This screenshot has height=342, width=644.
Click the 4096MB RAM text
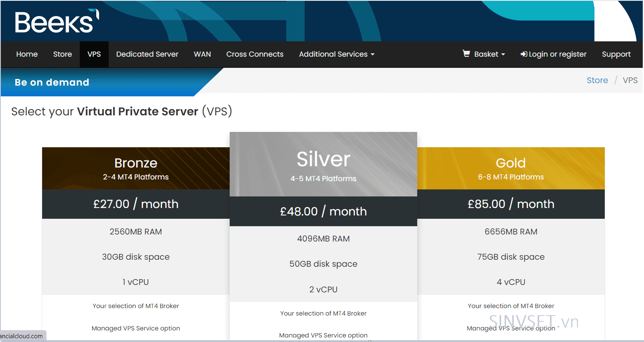[x=323, y=239]
